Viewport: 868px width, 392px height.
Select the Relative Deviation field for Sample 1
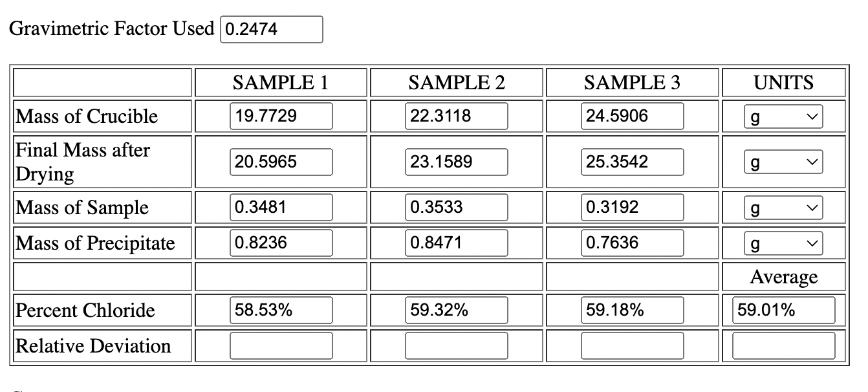pos(280,345)
